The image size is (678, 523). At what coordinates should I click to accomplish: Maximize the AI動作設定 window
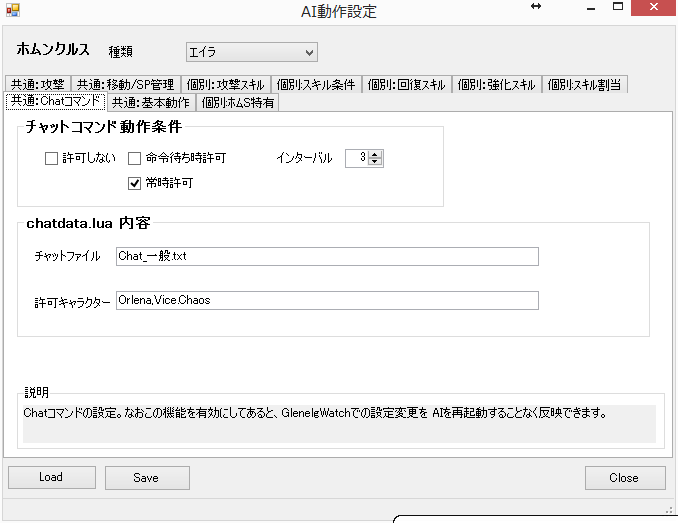tap(618, 7)
